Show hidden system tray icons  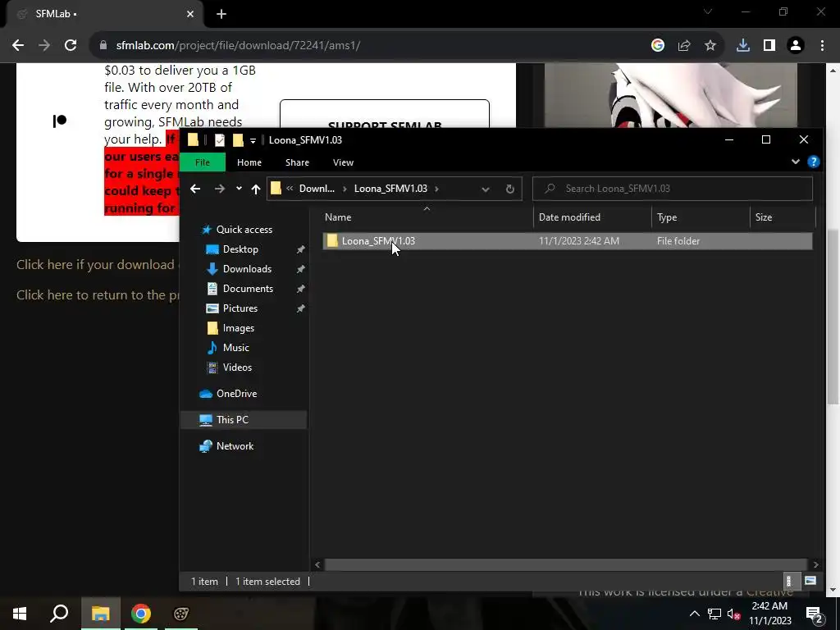point(694,614)
